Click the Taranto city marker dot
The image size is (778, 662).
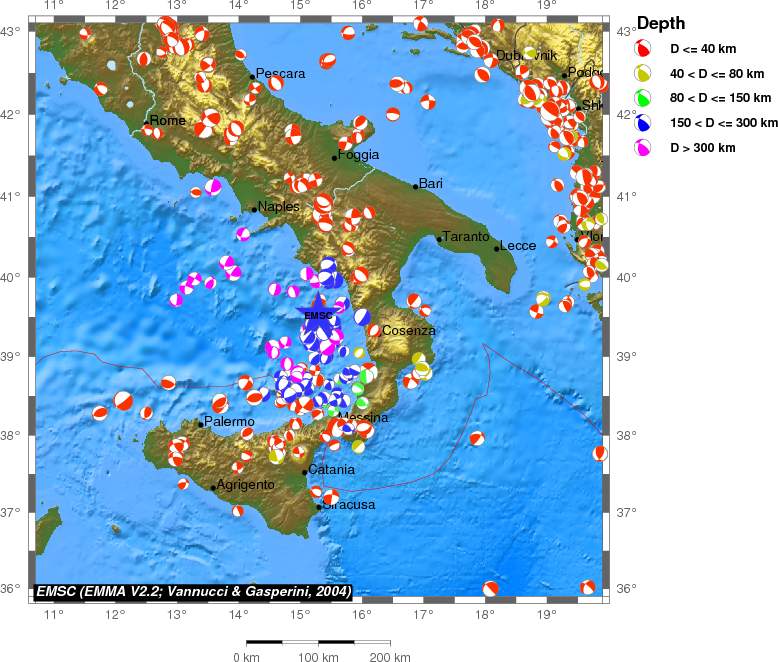(x=439, y=239)
